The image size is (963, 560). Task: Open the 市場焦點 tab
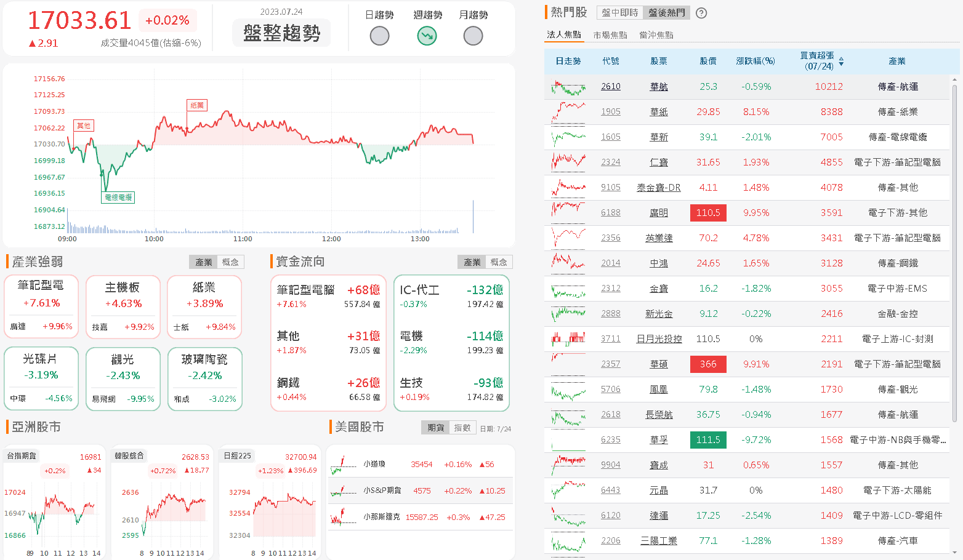point(610,35)
